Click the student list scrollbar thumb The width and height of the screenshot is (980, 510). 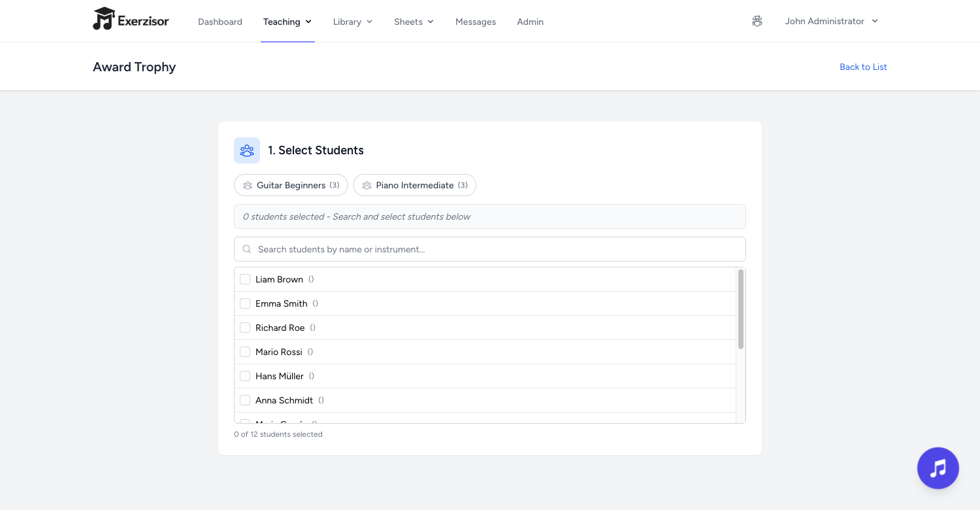pyautogui.click(x=741, y=309)
